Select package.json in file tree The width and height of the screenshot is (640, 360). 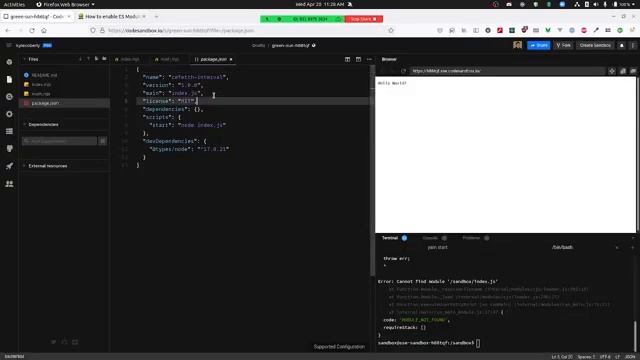coord(64,103)
